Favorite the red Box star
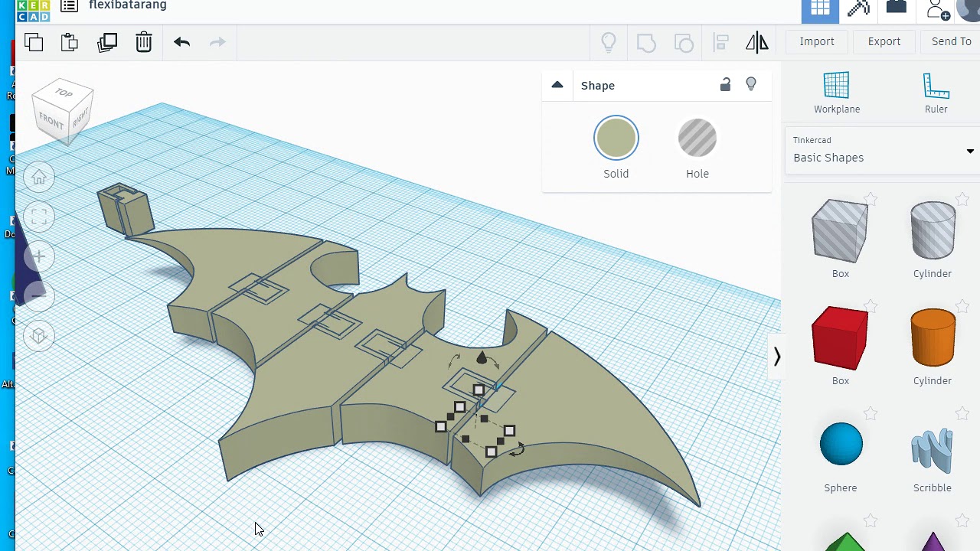This screenshot has height=551, width=980. [x=871, y=307]
